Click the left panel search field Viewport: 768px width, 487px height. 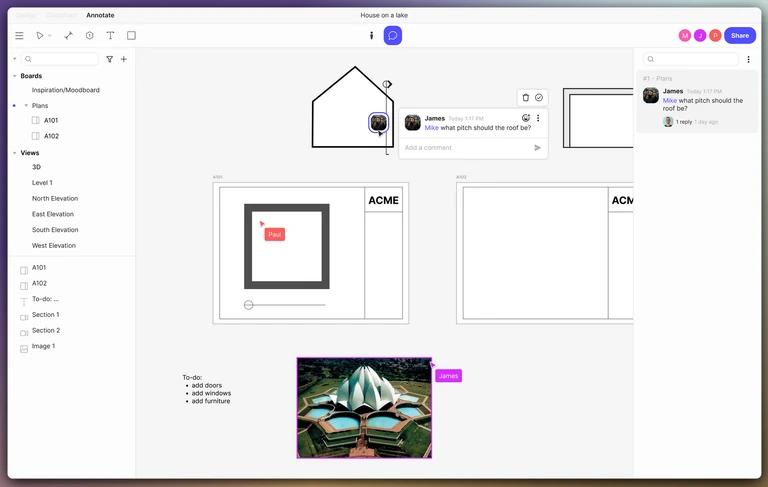[60, 59]
